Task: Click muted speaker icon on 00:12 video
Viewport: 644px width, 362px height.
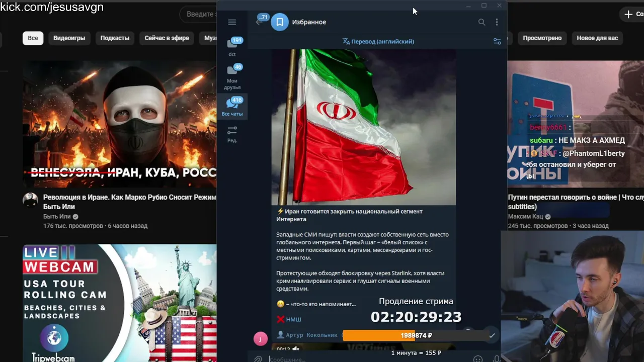Action: pos(296,349)
